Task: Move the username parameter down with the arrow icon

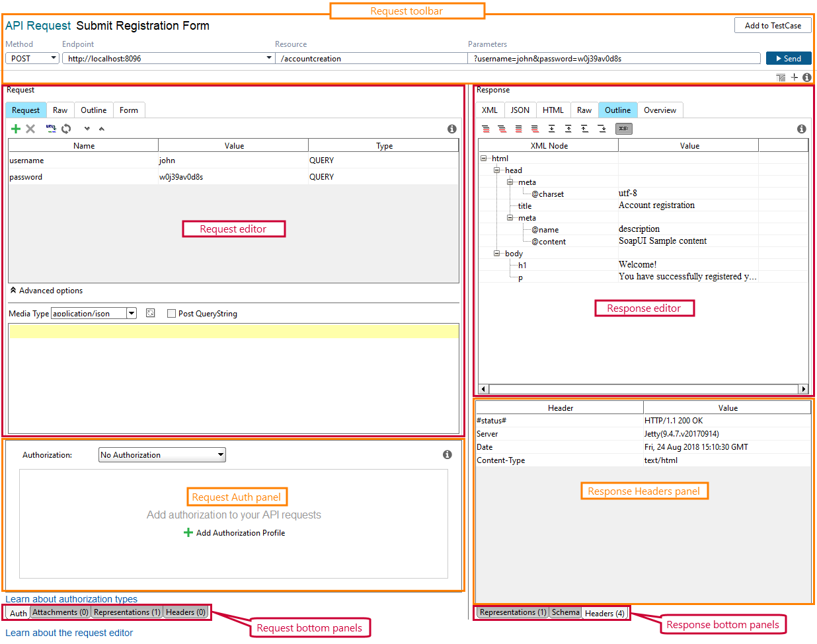Action: (x=87, y=129)
